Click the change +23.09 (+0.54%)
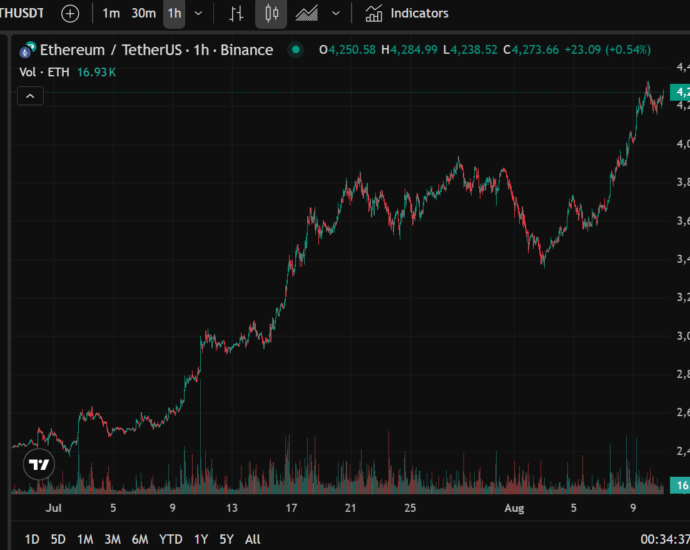Screen dimensions: 690x550 [x=607, y=50]
